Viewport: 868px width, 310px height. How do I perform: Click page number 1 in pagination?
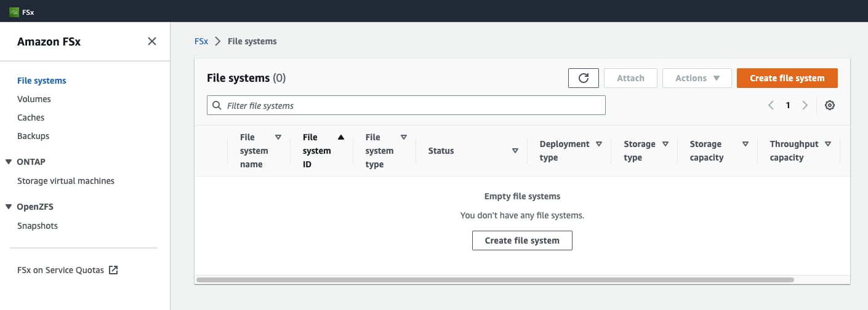click(x=787, y=105)
